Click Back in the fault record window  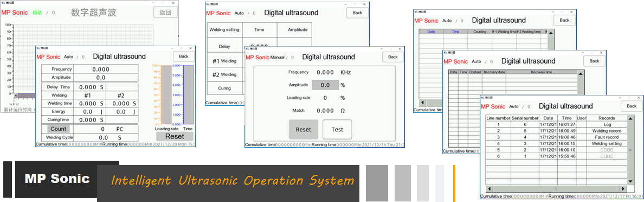click(x=594, y=61)
